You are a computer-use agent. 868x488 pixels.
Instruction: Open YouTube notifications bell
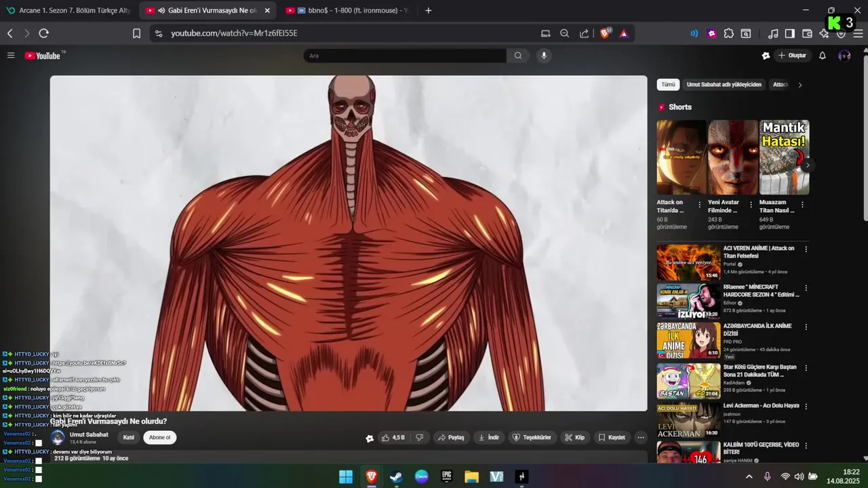[823, 56]
